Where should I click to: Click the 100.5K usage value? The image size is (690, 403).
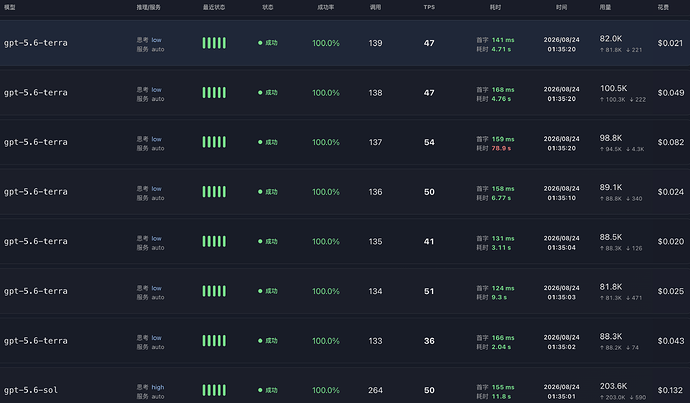pyautogui.click(x=613, y=88)
